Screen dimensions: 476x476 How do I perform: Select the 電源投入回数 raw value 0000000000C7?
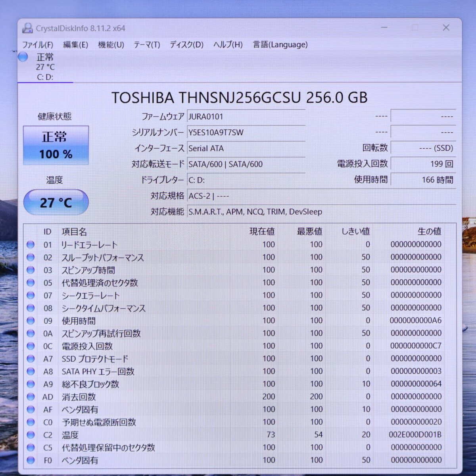[x=416, y=346]
